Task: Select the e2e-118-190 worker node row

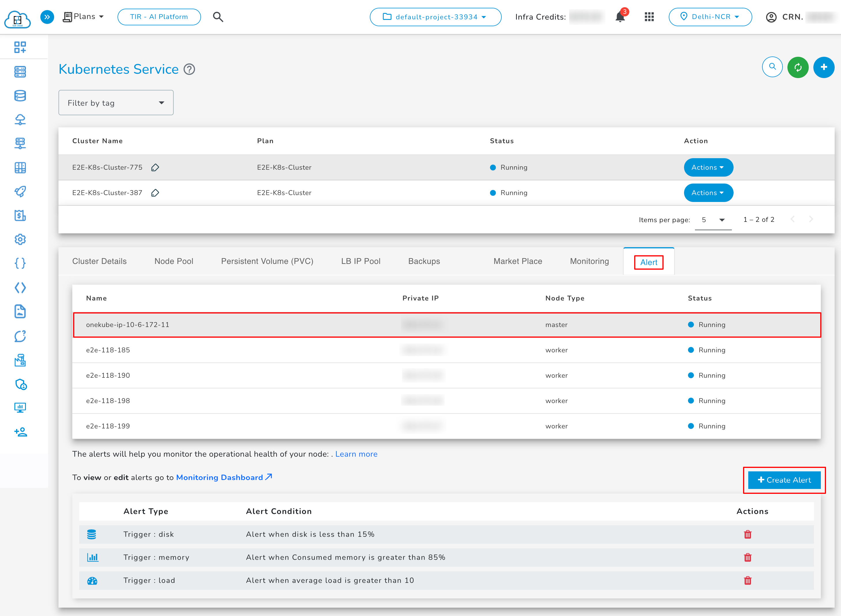Action: tap(447, 375)
